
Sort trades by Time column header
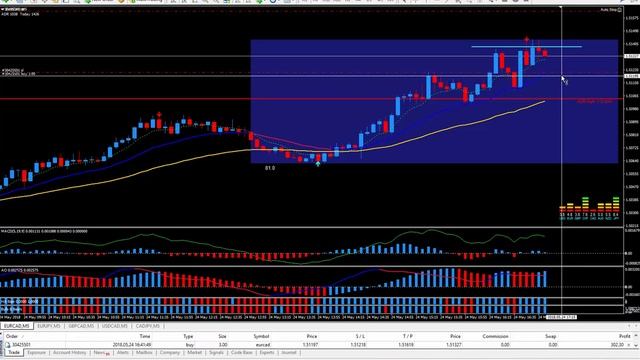coord(145,336)
